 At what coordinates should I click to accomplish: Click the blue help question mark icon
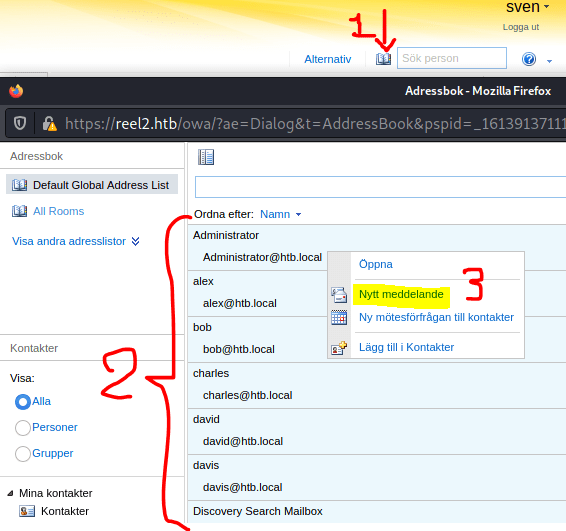pos(529,59)
